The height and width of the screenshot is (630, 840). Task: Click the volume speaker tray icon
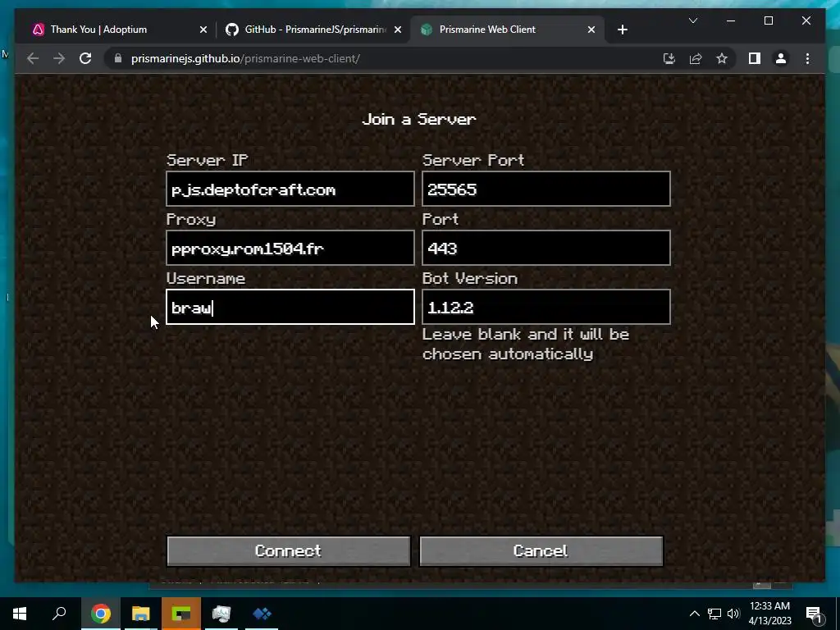[733, 614]
